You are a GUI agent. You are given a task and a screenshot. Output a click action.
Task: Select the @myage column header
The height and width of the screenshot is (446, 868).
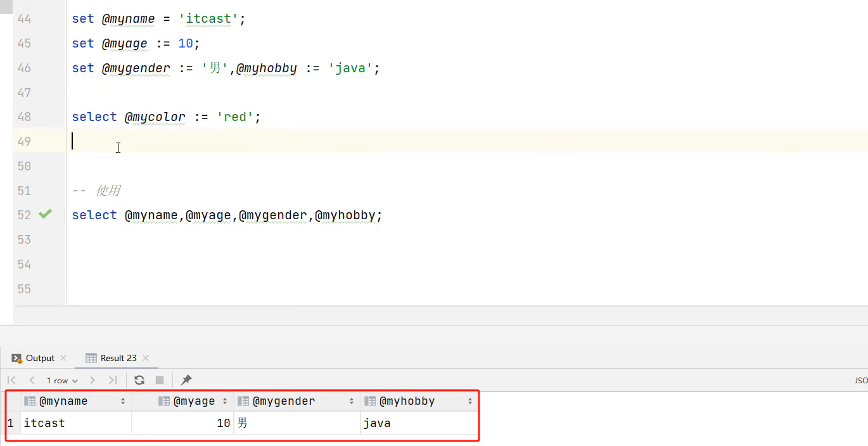(182, 401)
